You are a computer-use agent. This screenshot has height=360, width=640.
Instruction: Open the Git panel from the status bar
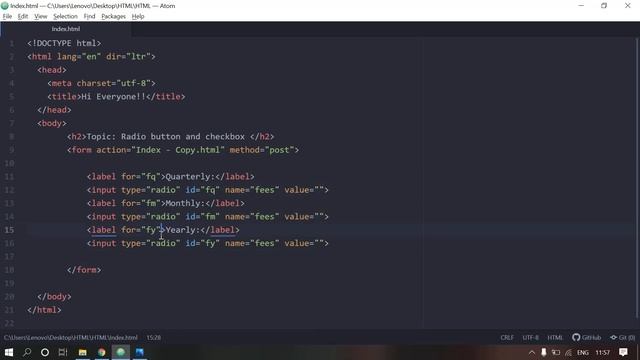click(x=622, y=338)
